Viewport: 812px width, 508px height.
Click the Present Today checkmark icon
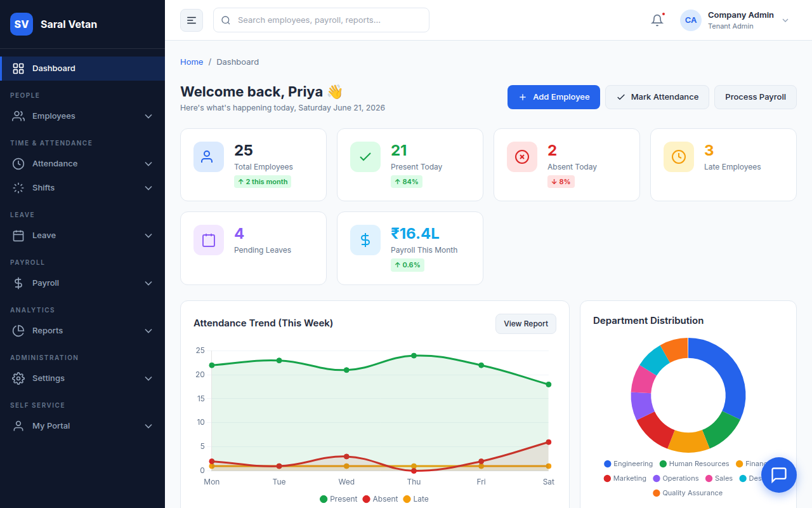[x=365, y=157]
